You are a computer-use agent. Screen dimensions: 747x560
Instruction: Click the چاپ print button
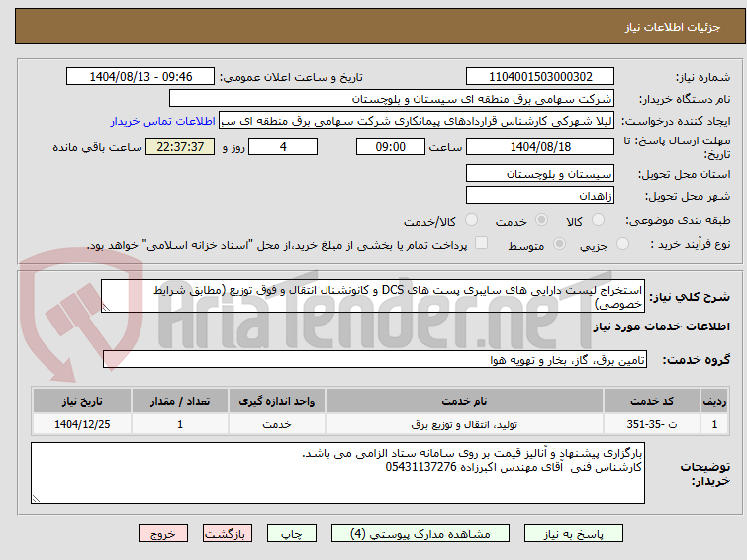coord(292,534)
